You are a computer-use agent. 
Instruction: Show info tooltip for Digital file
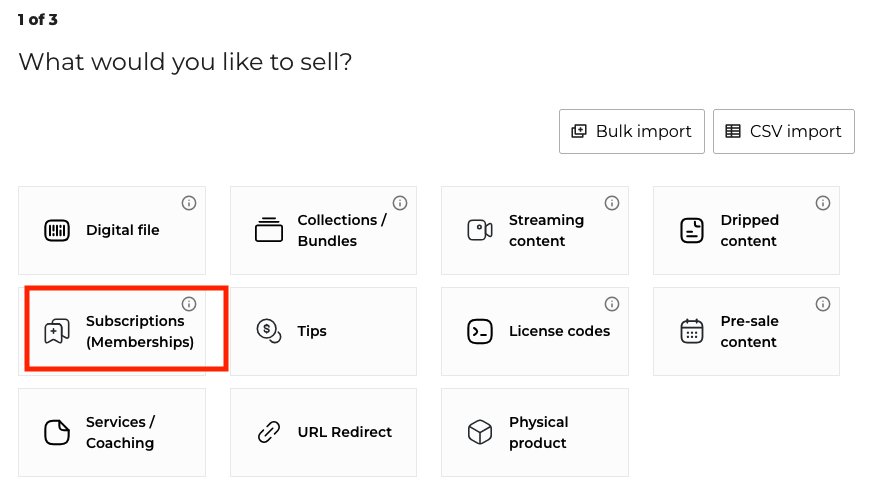[189, 203]
